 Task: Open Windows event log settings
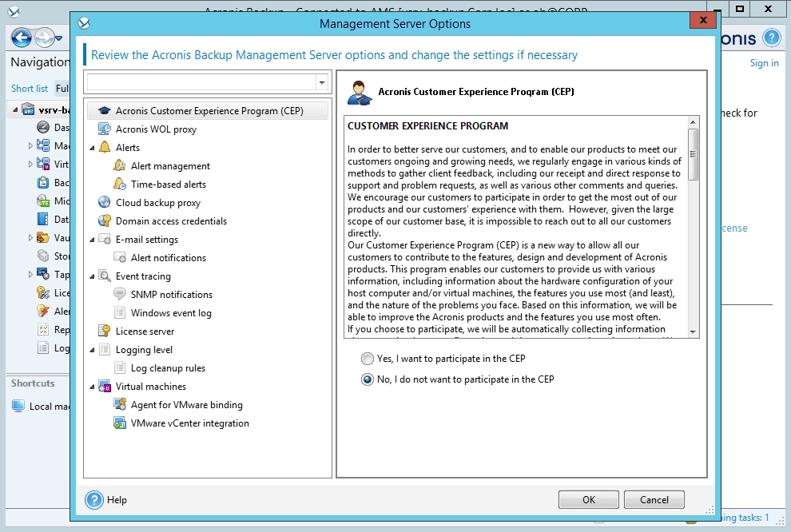point(171,312)
